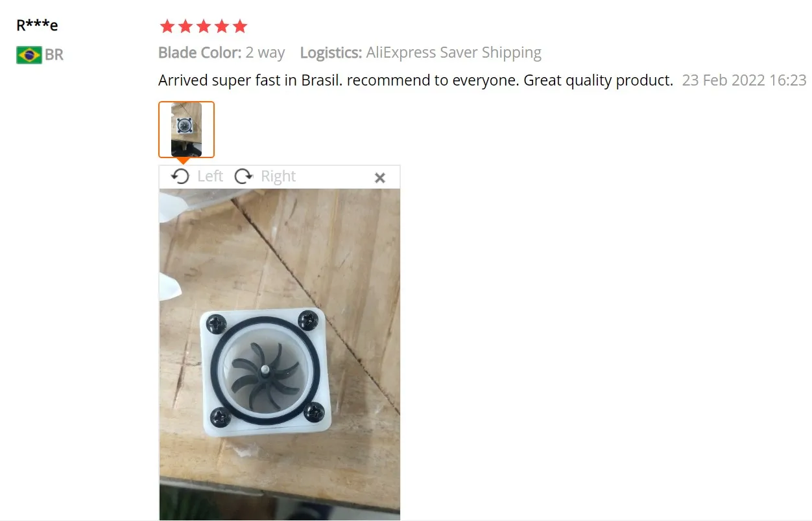
Task: Click the orange pointer below the thumbnail
Action: pos(184,161)
